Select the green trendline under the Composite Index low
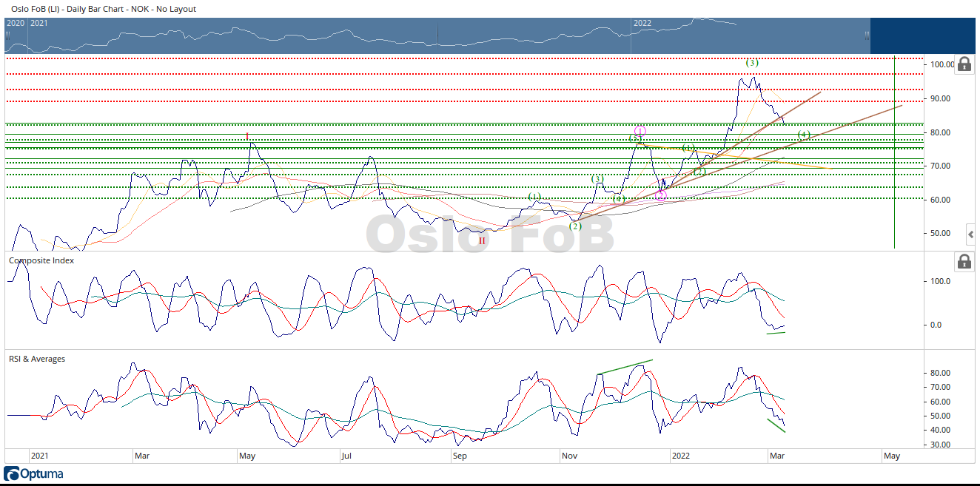Image resolution: width=980 pixels, height=486 pixels. click(776, 333)
